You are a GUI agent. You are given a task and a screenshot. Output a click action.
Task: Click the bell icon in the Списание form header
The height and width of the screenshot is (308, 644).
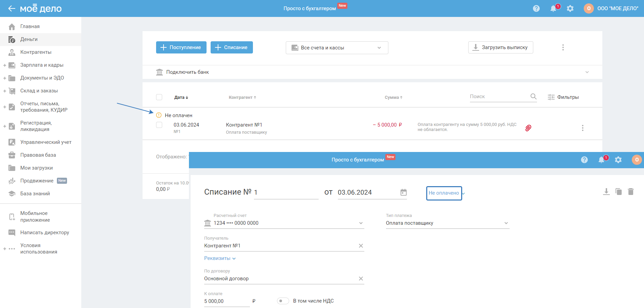pos(601,160)
